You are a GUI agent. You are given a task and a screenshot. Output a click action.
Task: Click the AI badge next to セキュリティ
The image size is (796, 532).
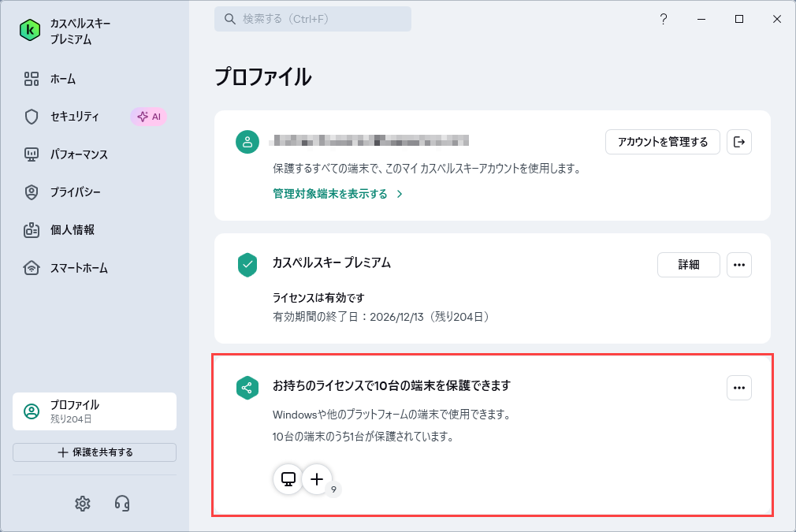(x=149, y=117)
